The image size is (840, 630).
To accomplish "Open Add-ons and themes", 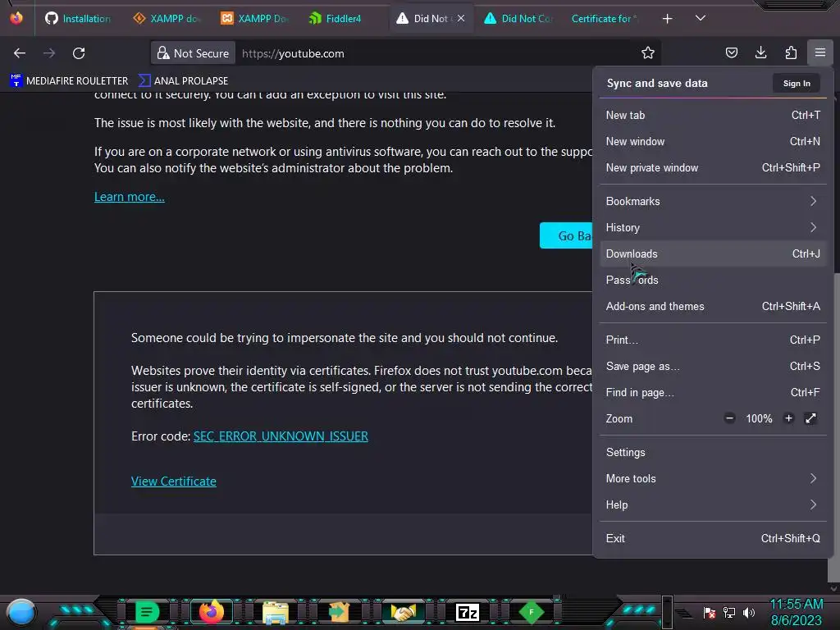I will point(713,307).
